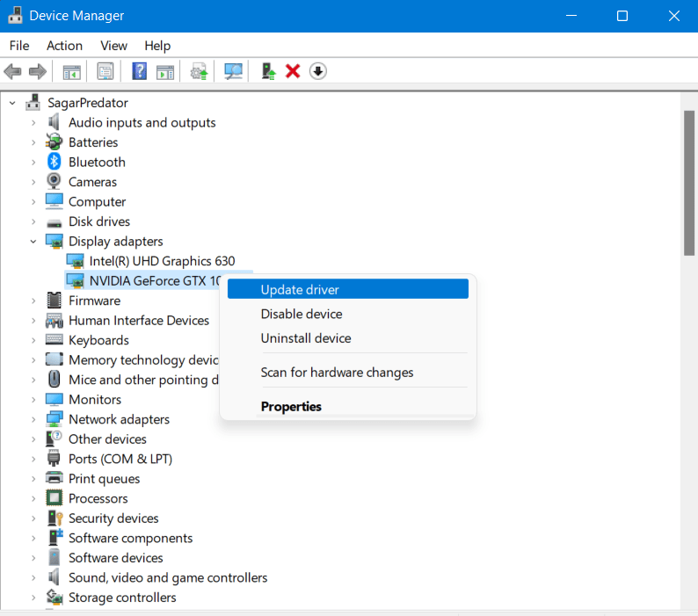Open the File menu
Image resolution: width=698 pixels, height=616 pixels.
coord(19,46)
